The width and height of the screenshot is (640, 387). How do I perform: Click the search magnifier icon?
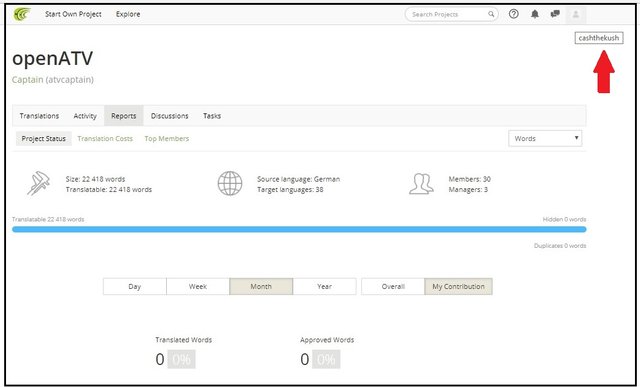tap(491, 14)
